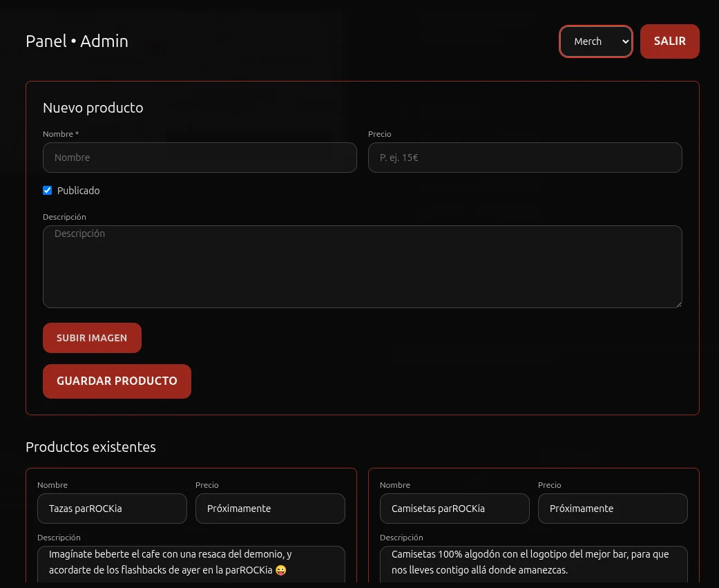This screenshot has width=719, height=588.
Task: Click the Publicado label text
Action: click(x=78, y=190)
